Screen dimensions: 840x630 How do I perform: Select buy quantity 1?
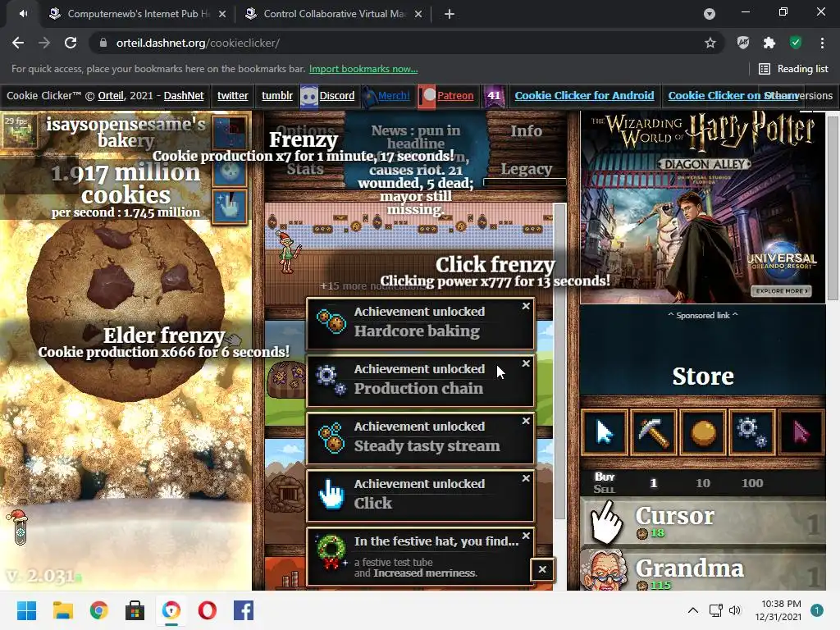tap(654, 483)
